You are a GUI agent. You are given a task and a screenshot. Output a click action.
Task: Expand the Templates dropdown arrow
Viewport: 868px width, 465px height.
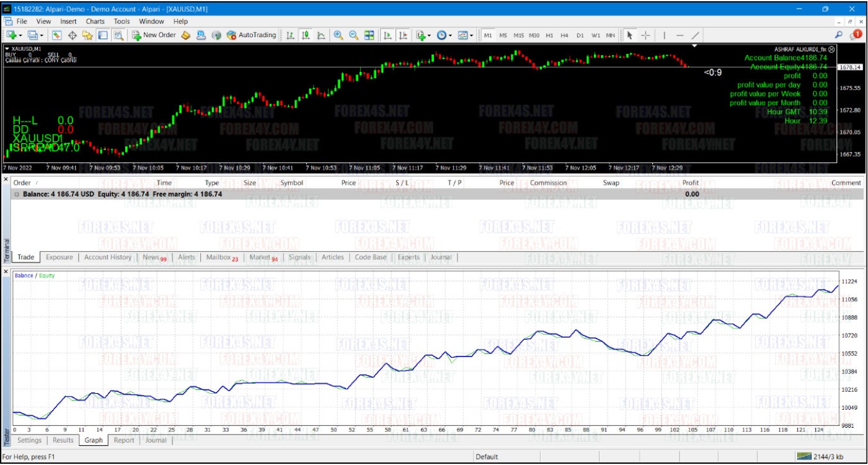(x=472, y=36)
